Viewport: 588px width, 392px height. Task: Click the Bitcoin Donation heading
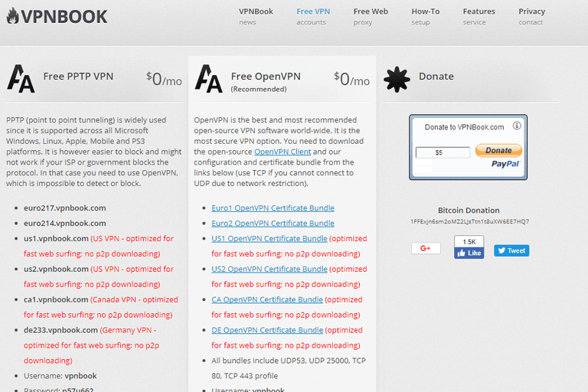pos(469,211)
